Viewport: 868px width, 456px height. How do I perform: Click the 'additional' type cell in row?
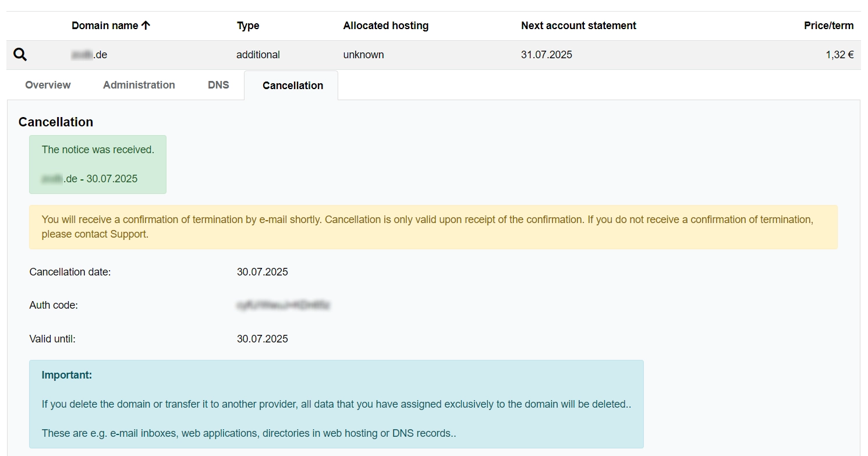coord(258,55)
